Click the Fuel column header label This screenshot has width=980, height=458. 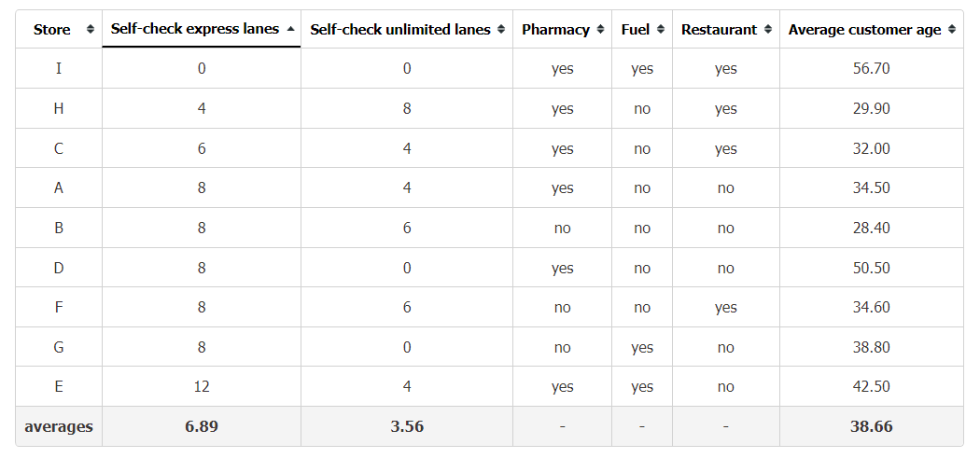pos(636,29)
